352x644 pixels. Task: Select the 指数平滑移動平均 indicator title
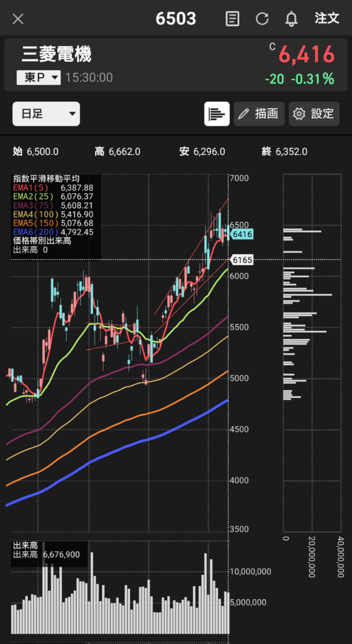tap(46, 179)
